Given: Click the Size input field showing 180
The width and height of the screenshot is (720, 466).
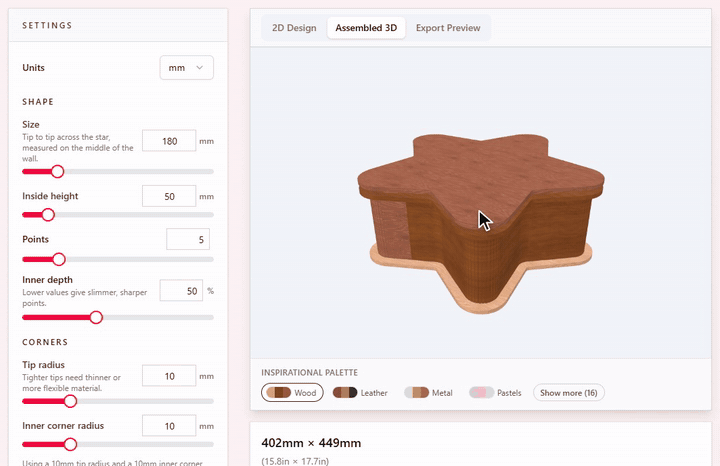Looking at the screenshot, I should (169, 141).
